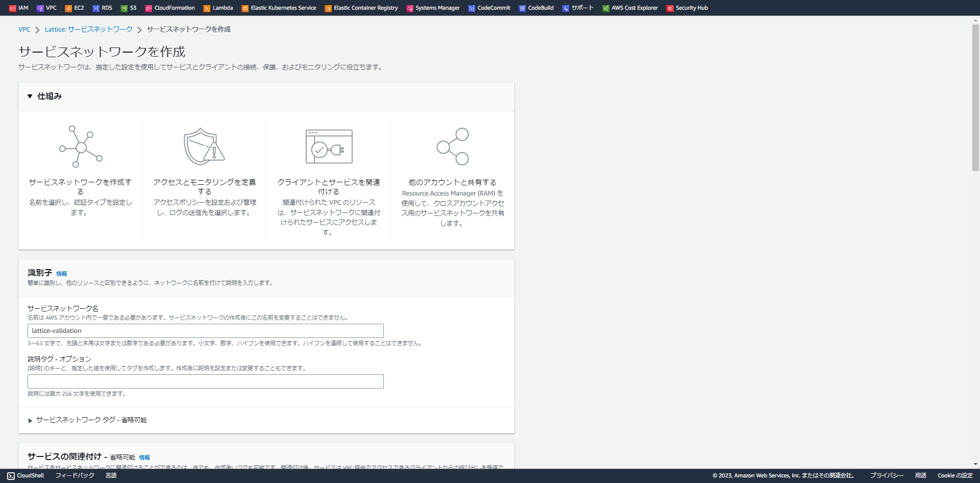Click the client-service plug illustration
The height and width of the screenshot is (483, 980).
329,147
